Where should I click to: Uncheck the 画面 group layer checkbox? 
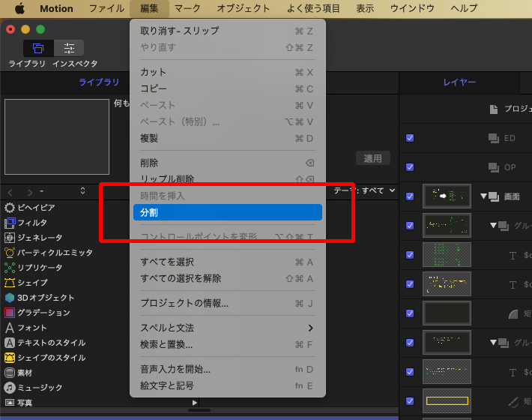(x=410, y=196)
